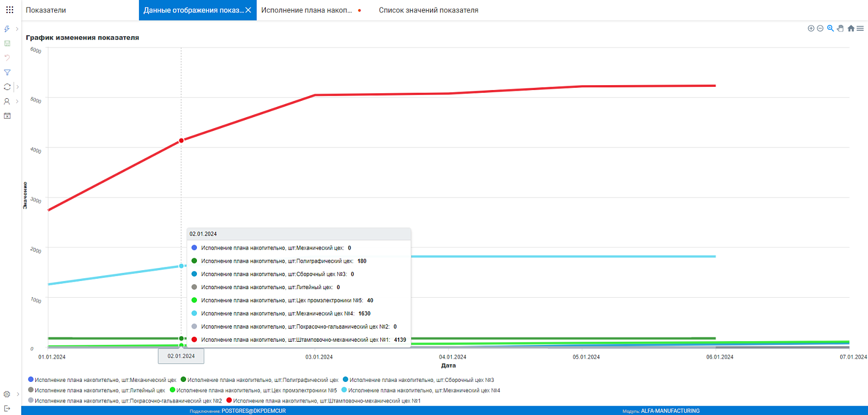868x415 pixels.
Task: Click tooltip value 40 for Цех промэлектроники
Action: pos(370,301)
